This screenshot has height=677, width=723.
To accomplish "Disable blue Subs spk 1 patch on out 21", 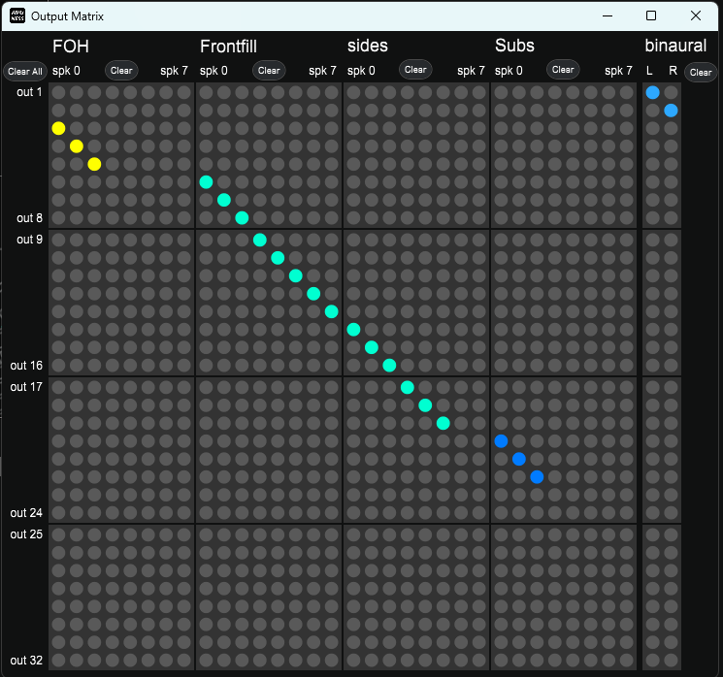I will point(519,459).
